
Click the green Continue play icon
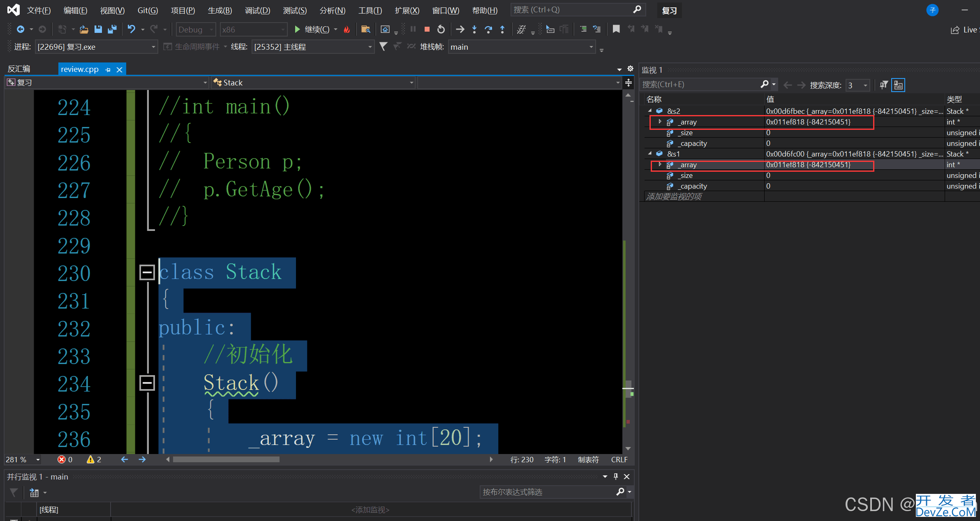point(297,29)
